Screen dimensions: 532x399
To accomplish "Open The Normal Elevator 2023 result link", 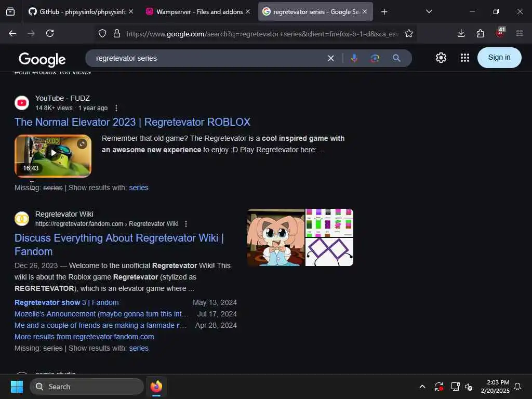I will click(132, 122).
